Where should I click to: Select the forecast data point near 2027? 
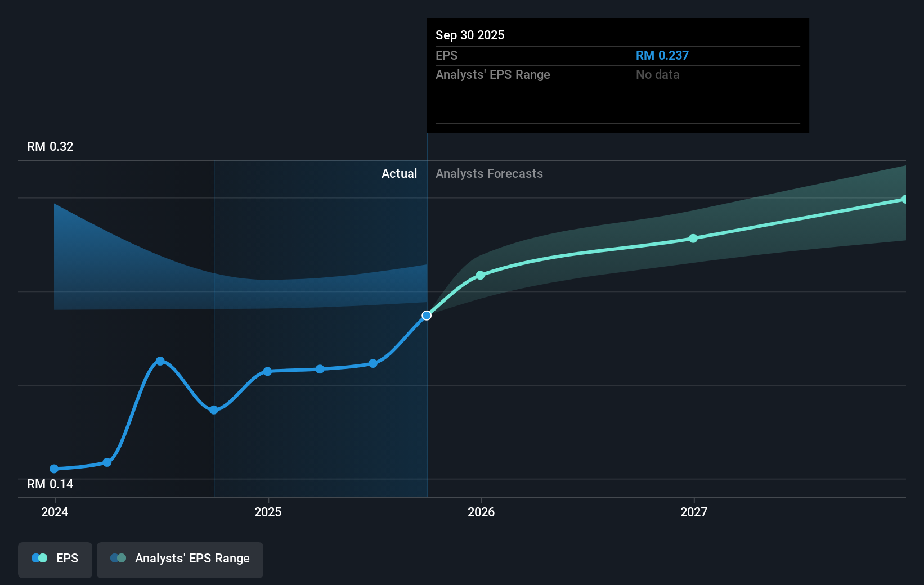point(693,238)
